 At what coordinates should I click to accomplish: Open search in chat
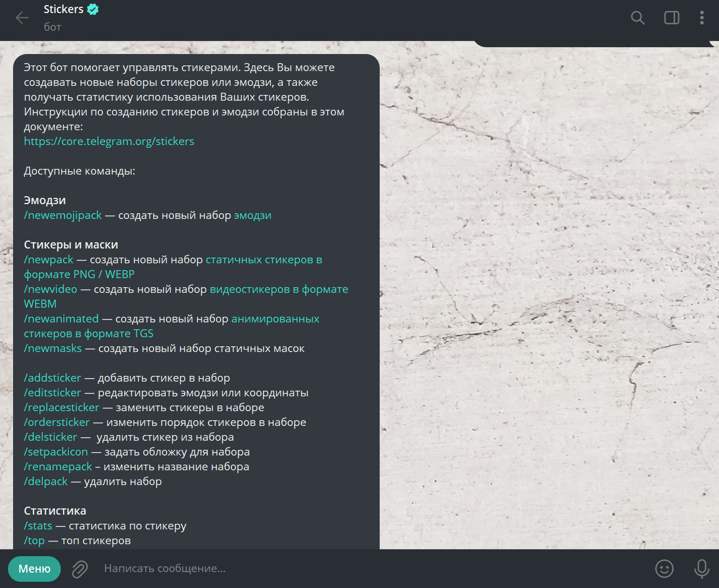coord(638,18)
